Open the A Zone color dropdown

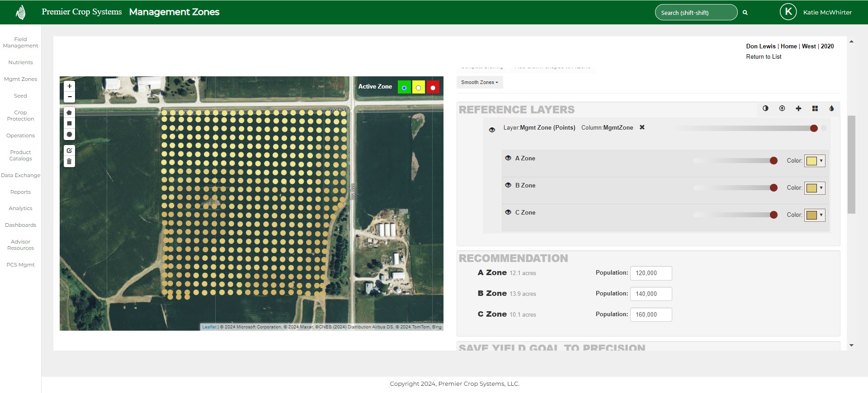point(815,161)
